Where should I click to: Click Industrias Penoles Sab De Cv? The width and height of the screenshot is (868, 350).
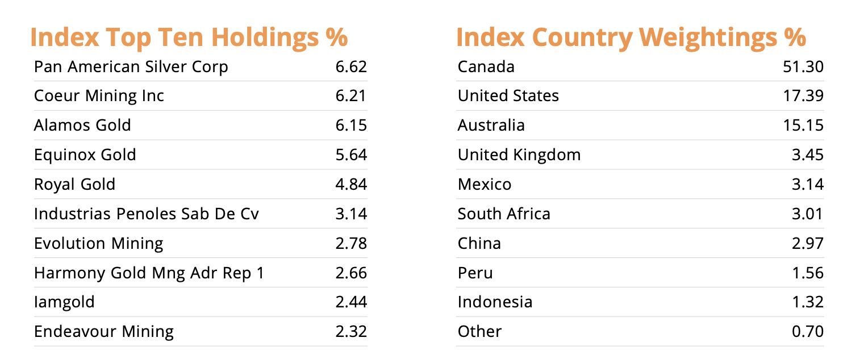tap(146, 214)
